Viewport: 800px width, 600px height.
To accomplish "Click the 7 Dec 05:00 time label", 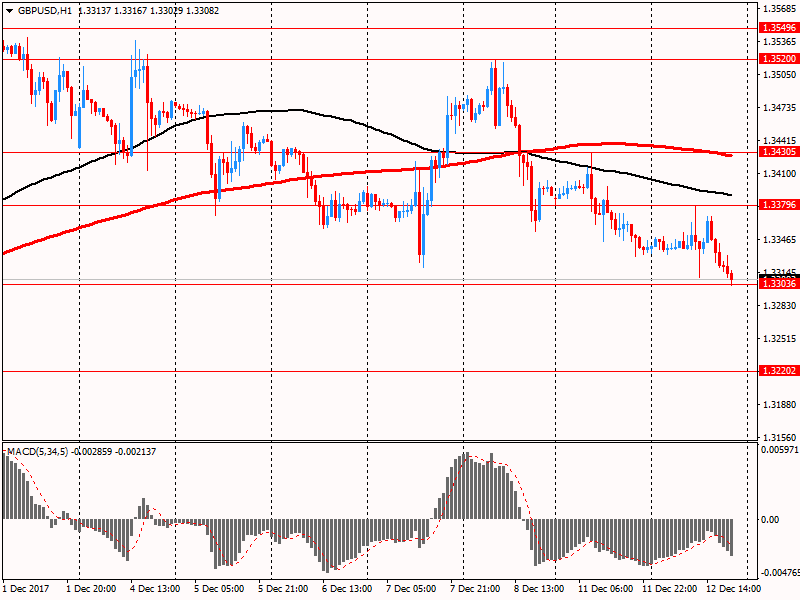I will (411, 589).
